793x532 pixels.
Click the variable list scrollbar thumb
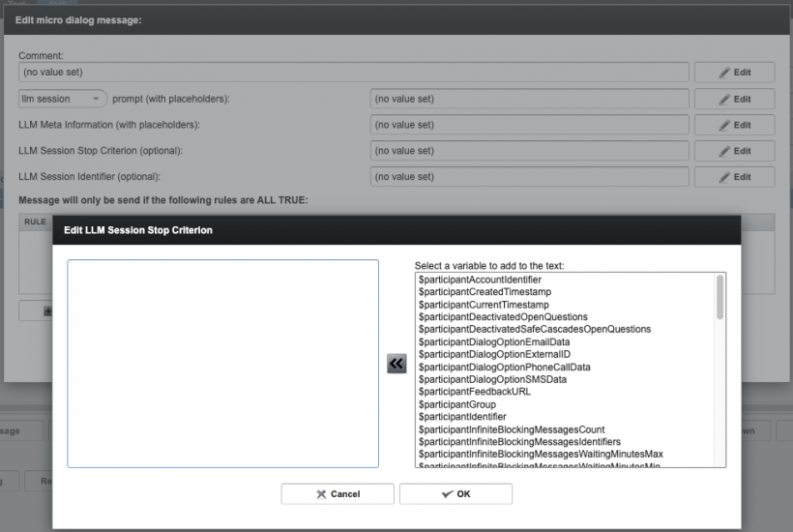tap(720, 297)
